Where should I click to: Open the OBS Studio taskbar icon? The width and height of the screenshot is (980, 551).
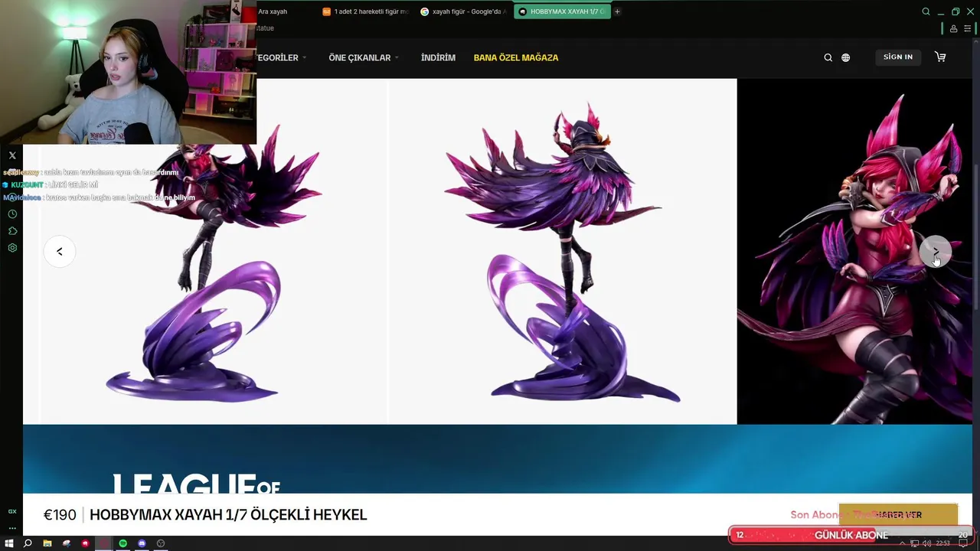(x=161, y=543)
